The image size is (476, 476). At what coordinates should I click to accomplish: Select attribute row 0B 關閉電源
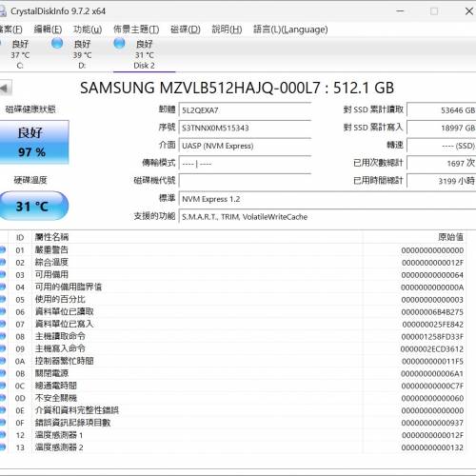(x=232, y=373)
